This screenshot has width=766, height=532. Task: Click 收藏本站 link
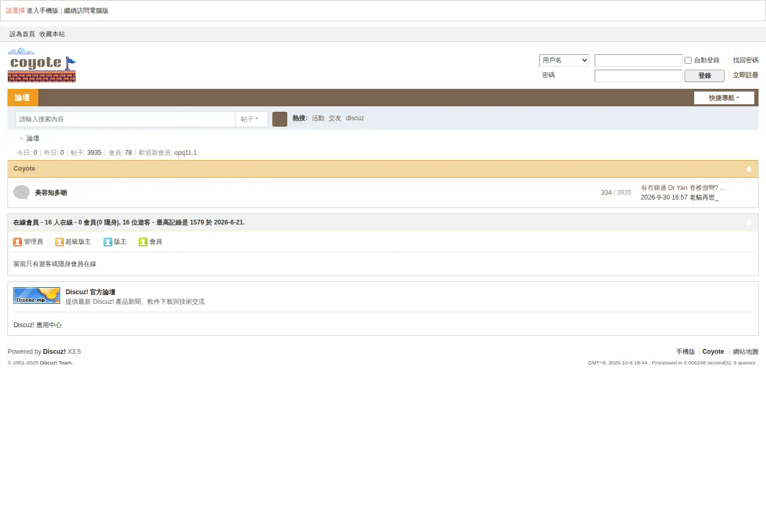[52, 34]
